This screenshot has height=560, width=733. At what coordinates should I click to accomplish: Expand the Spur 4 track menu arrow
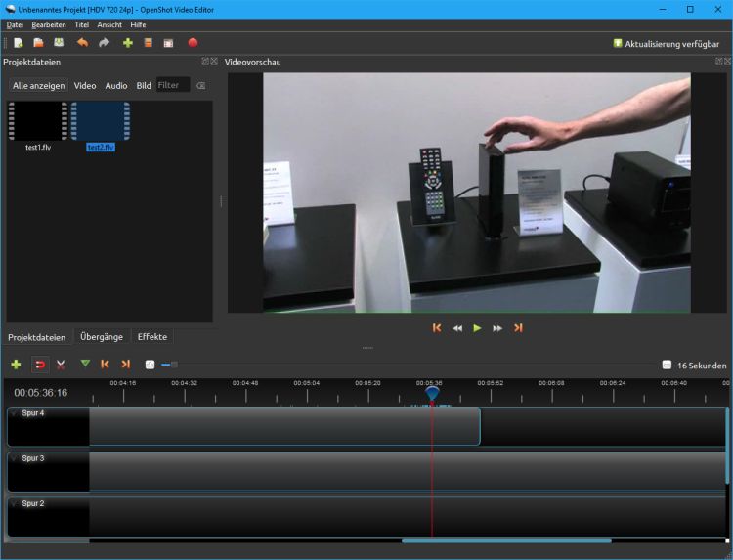coord(14,413)
